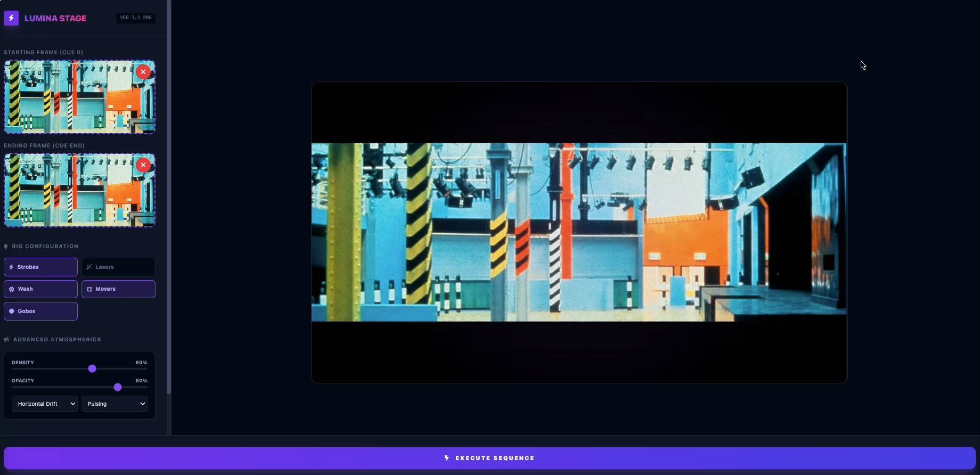Adjust the Density slider handle
The image size is (980, 475).
pyautogui.click(x=92, y=368)
